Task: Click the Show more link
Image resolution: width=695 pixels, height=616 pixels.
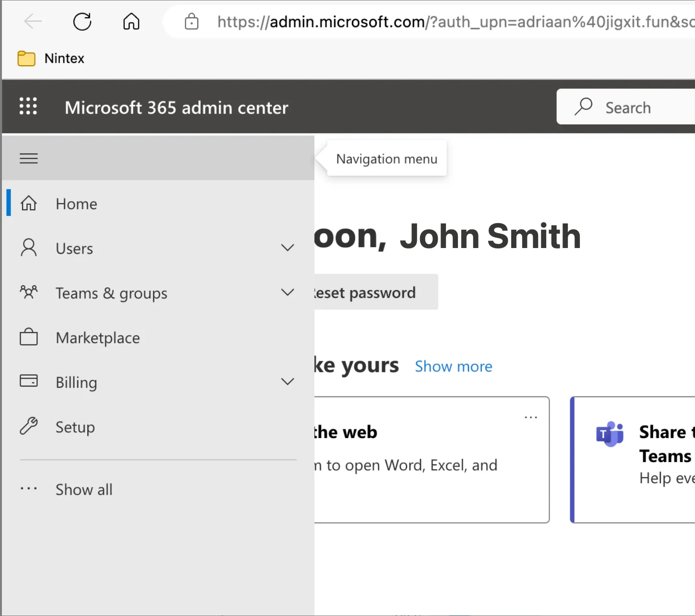Action: pyautogui.click(x=454, y=367)
